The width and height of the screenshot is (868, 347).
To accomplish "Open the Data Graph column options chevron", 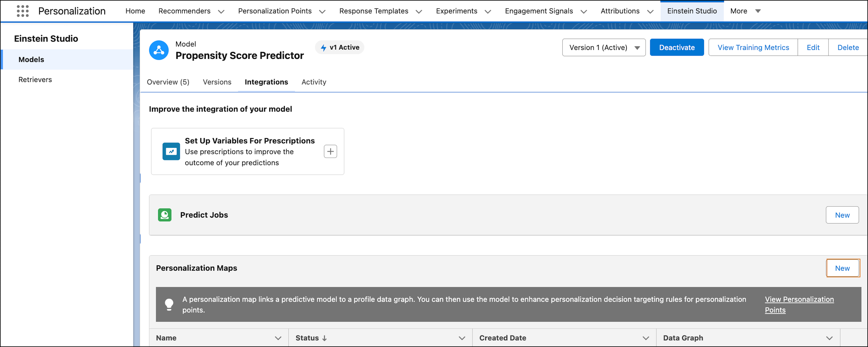I will coord(829,338).
